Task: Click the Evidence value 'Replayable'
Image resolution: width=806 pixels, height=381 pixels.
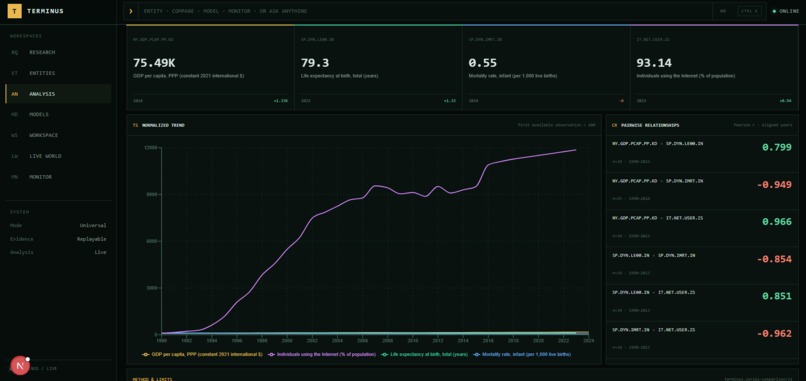Action: (x=91, y=239)
